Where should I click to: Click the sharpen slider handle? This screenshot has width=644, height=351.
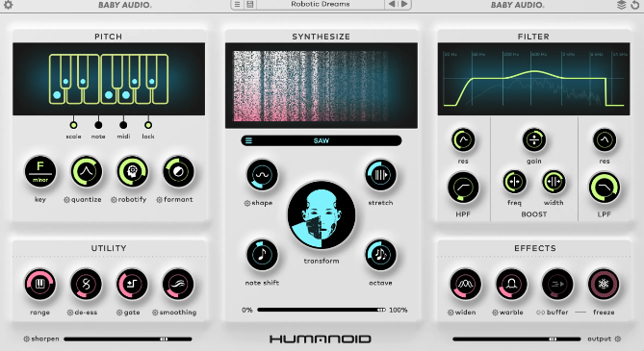tap(164, 339)
